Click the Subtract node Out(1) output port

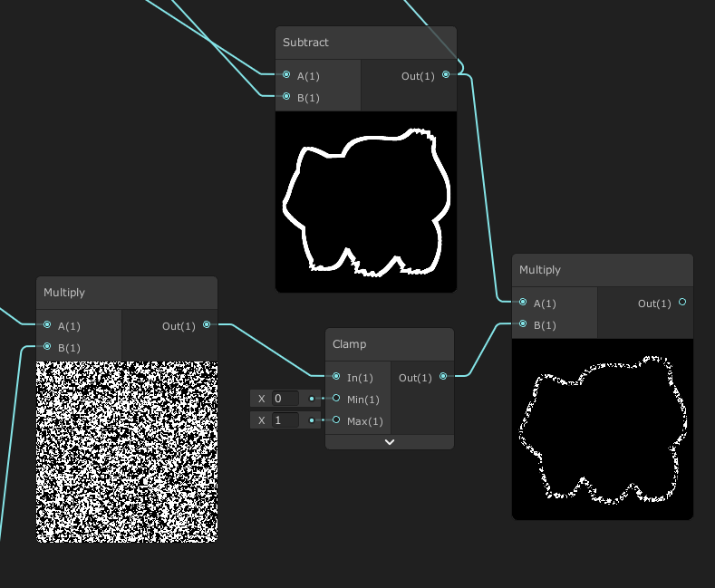click(446, 74)
